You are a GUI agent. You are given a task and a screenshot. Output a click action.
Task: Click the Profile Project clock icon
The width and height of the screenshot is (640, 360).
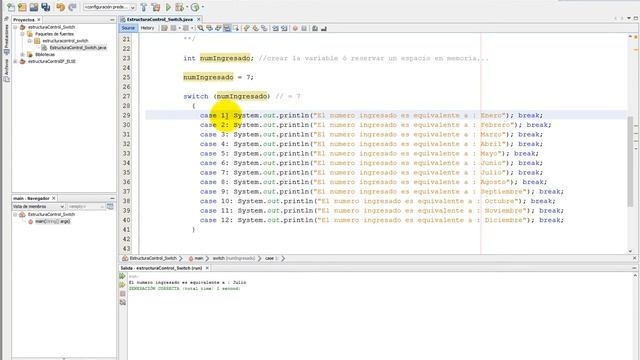195,7
